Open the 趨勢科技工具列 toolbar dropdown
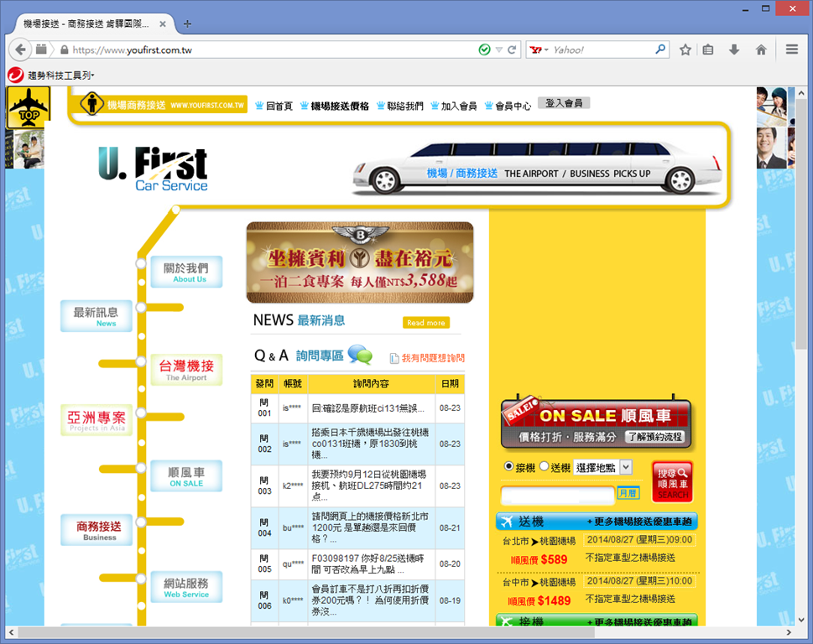 coord(61,75)
